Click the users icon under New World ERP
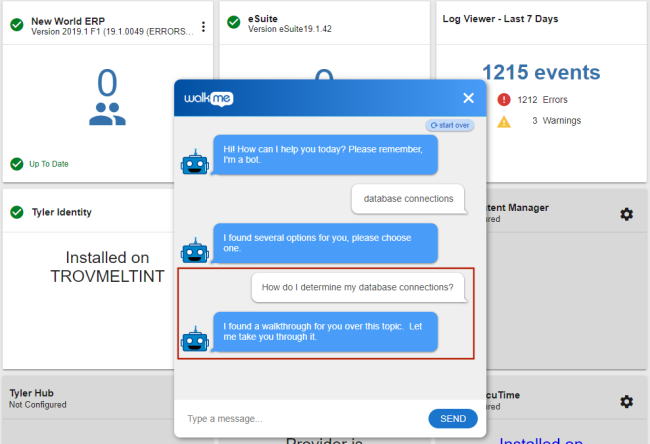The width and height of the screenshot is (650, 444). tap(107, 114)
